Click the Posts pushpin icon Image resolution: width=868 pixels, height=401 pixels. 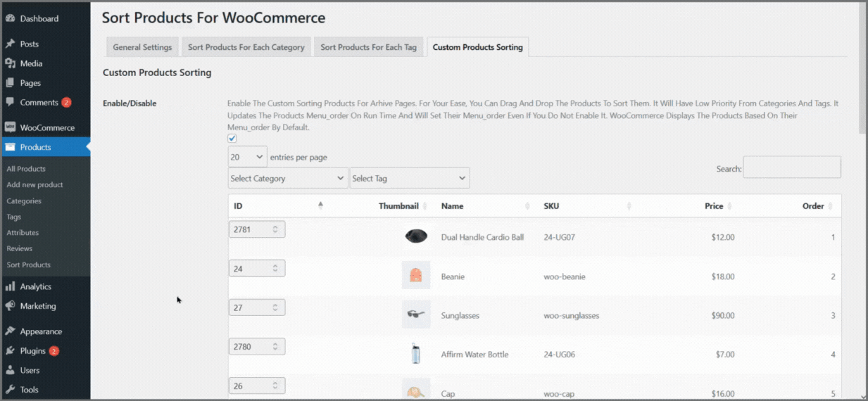coord(11,44)
